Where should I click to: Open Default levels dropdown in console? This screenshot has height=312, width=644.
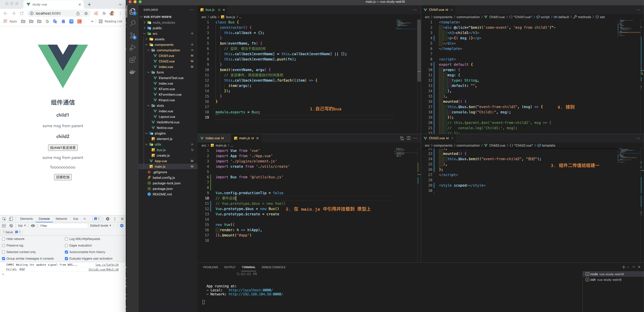coord(101,226)
